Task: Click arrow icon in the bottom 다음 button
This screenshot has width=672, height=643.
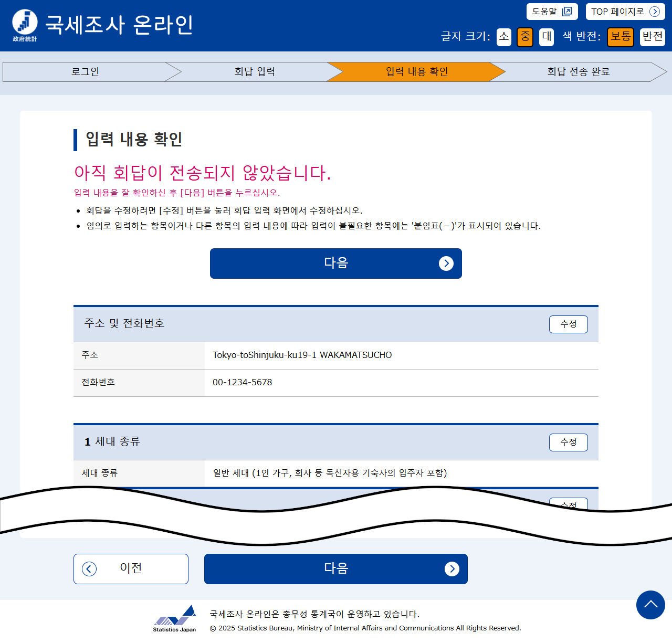Action: pyautogui.click(x=451, y=569)
